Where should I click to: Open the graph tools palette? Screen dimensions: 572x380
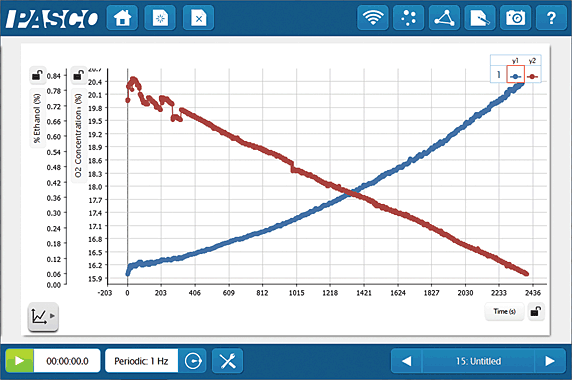[43, 316]
